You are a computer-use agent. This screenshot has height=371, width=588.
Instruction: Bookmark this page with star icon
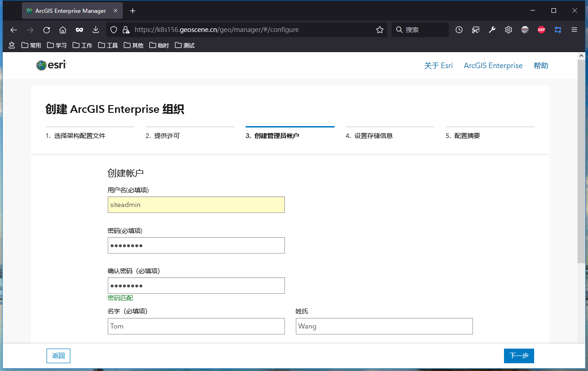click(x=380, y=30)
